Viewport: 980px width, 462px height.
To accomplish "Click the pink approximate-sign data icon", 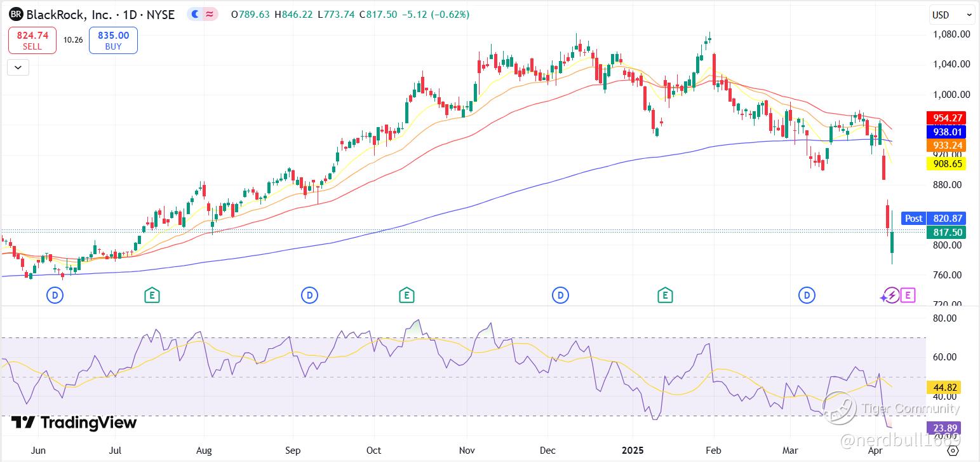I will [x=210, y=14].
